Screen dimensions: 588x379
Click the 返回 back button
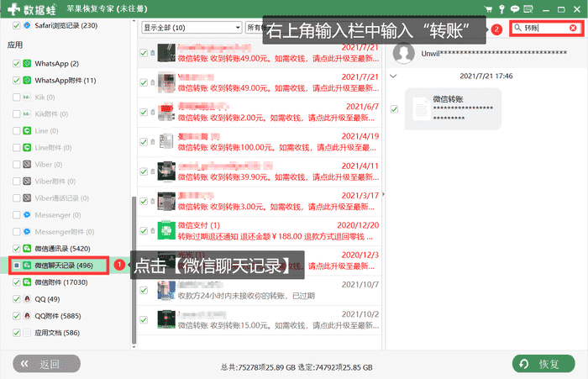click(46, 364)
